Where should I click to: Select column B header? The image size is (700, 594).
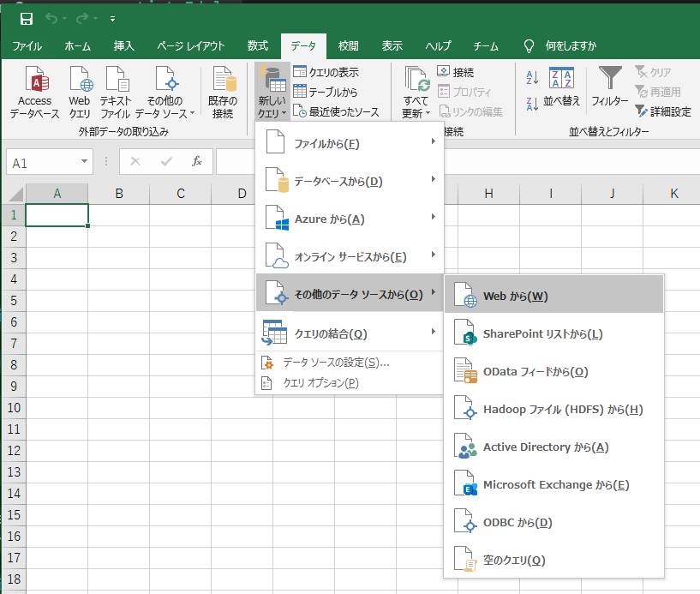[119, 194]
